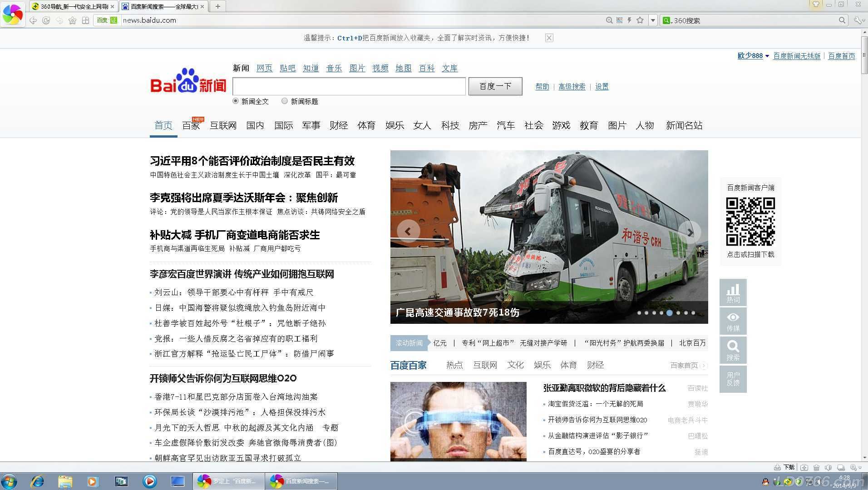Image resolution: width=868 pixels, height=490 pixels.
Task: Click the 下载 download status bar icon
Action: pyautogui.click(x=784, y=467)
